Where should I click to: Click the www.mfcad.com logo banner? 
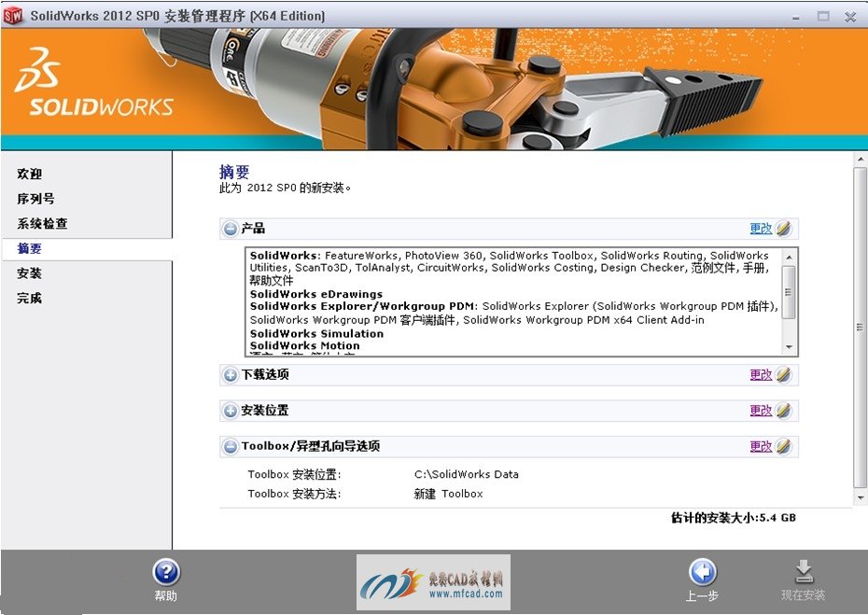[432, 581]
